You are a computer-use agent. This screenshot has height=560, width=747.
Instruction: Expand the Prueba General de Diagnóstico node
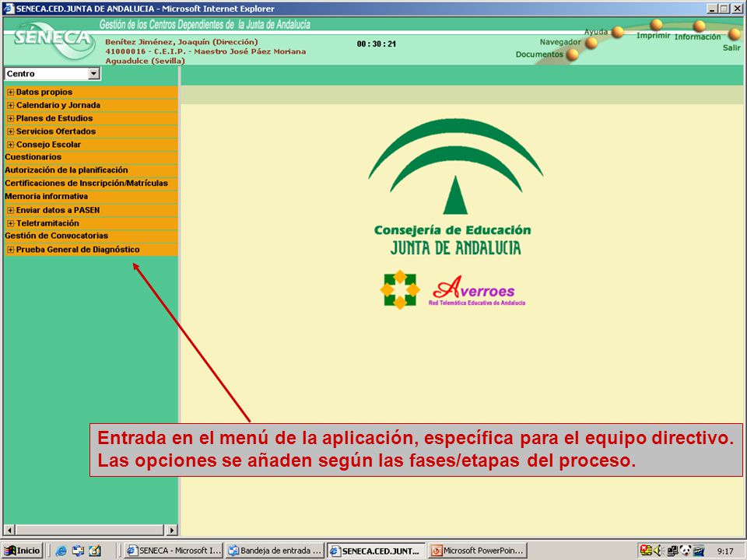point(10,250)
